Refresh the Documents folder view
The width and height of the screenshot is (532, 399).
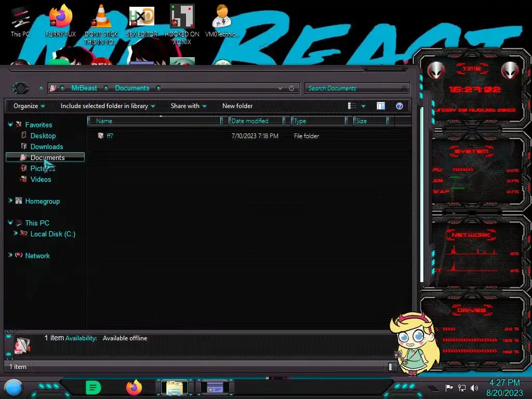tap(291, 88)
